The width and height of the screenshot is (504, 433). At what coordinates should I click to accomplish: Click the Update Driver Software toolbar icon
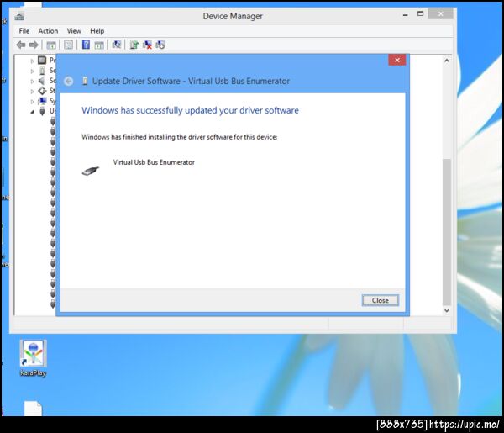point(134,45)
